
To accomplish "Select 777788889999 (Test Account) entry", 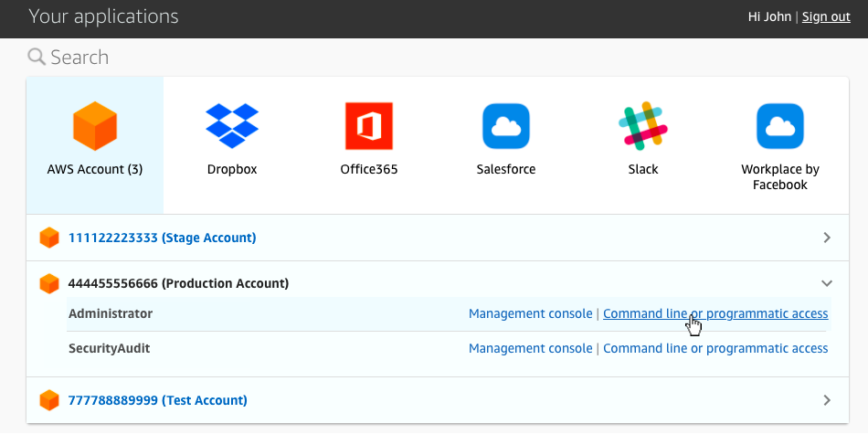I will pyautogui.click(x=157, y=400).
